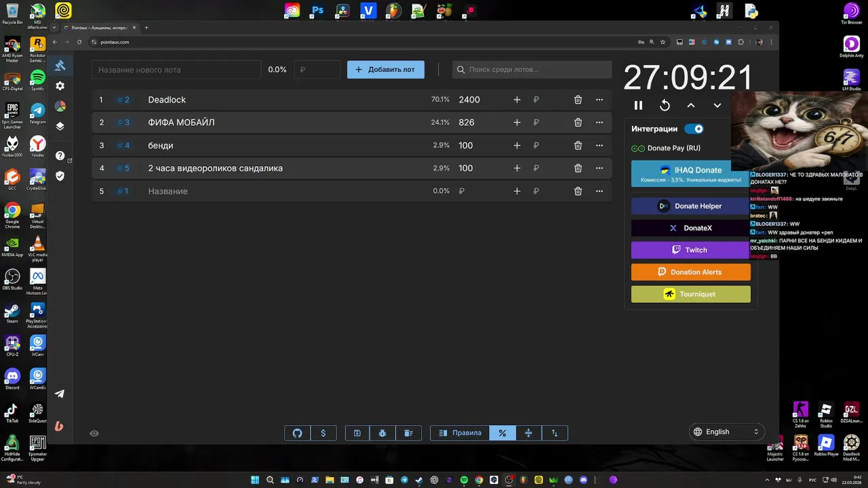Open the bug report button
The width and height of the screenshot is (868, 488).
pos(382,433)
